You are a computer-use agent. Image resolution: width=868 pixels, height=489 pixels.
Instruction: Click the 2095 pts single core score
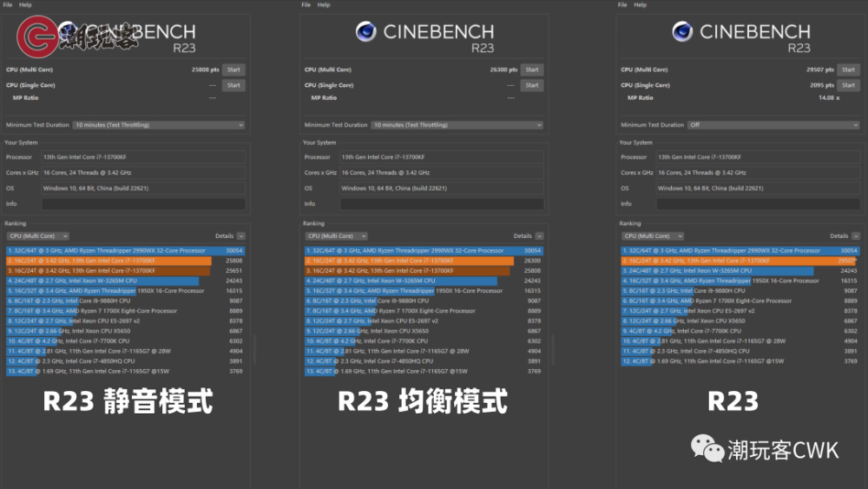tap(821, 85)
